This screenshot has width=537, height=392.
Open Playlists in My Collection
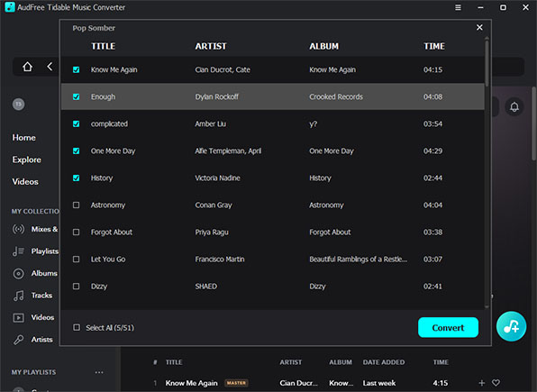[45, 251]
